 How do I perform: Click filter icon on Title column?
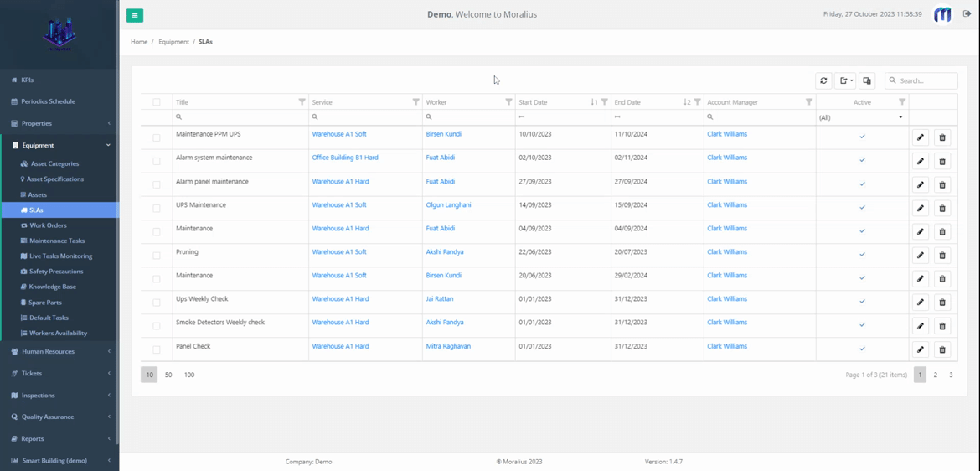click(x=302, y=102)
